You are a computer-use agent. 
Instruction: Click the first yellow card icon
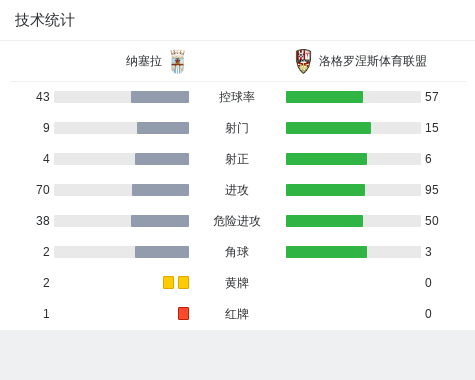[x=168, y=283]
